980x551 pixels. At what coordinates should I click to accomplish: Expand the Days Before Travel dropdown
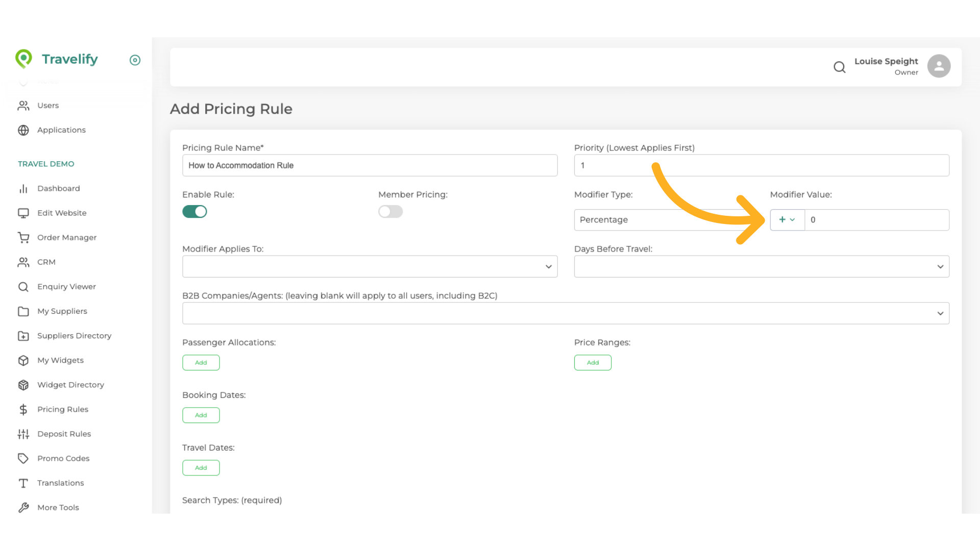click(x=761, y=266)
